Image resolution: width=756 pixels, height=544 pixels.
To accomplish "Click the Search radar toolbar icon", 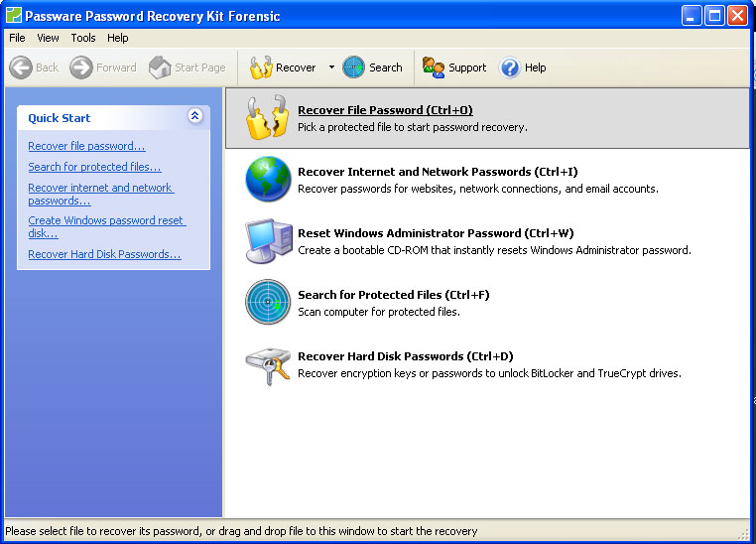I will click(x=354, y=68).
